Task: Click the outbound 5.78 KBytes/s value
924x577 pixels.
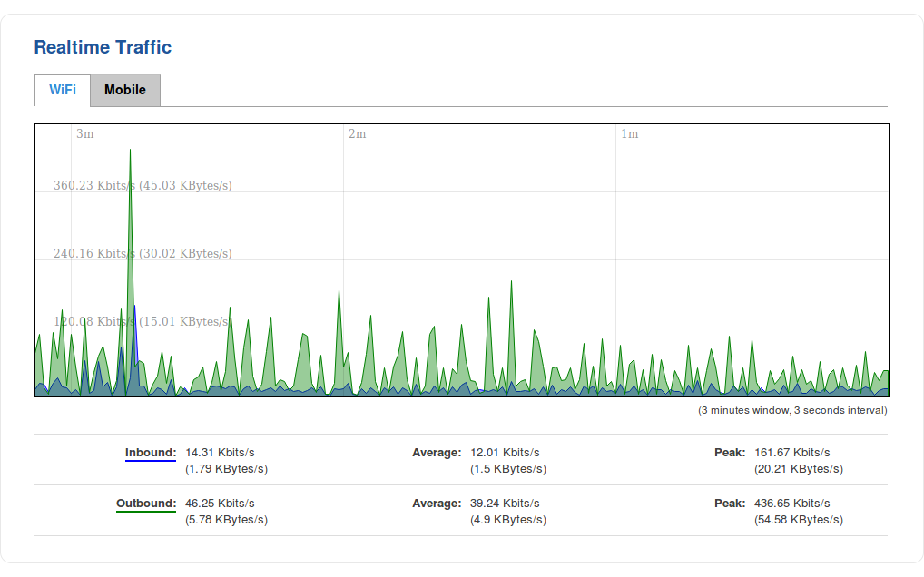Action: [226, 520]
